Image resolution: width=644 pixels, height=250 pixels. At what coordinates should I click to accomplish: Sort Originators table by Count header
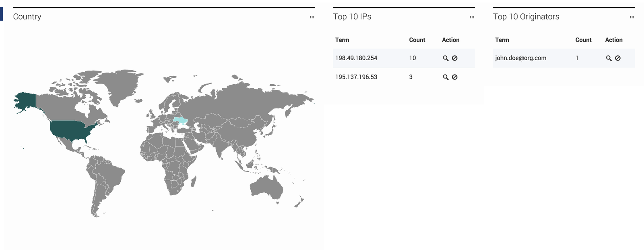pyautogui.click(x=583, y=40)
